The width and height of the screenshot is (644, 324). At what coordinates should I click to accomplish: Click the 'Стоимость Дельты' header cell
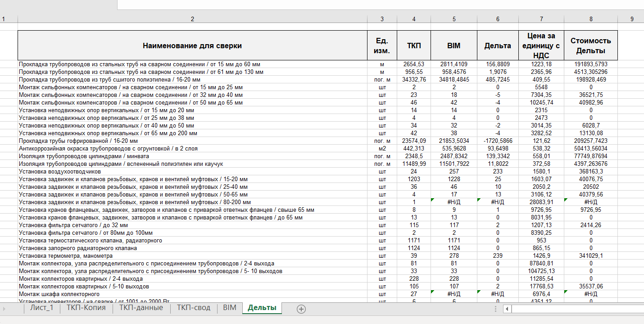pyautogui.click(x=591, y=46)
